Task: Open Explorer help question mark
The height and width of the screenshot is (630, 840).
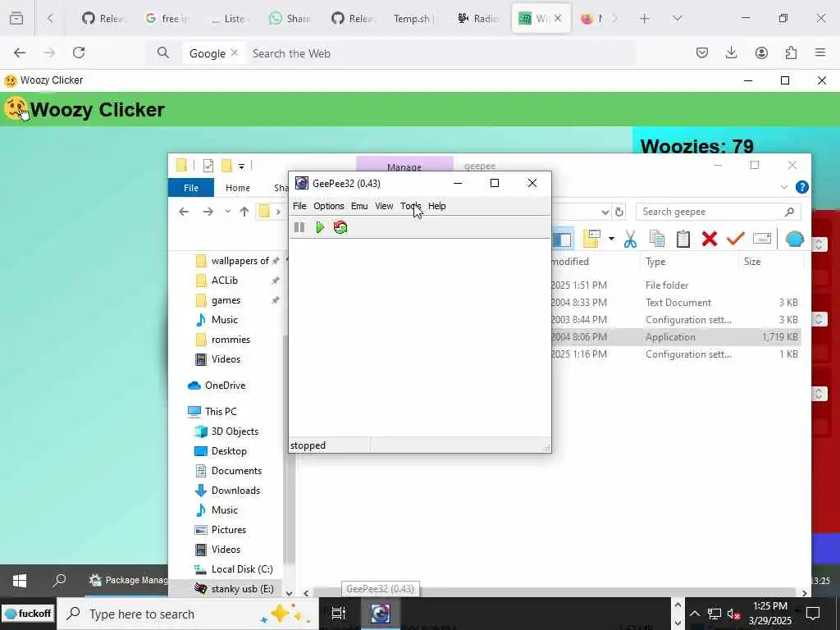Action: pyautogui.click(x=802, y=187)
